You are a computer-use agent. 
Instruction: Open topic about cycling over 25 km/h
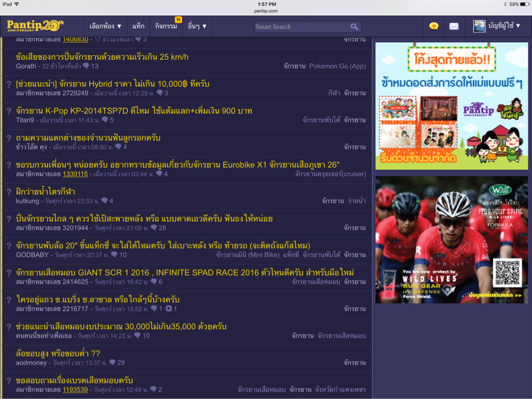click(102, 57)
